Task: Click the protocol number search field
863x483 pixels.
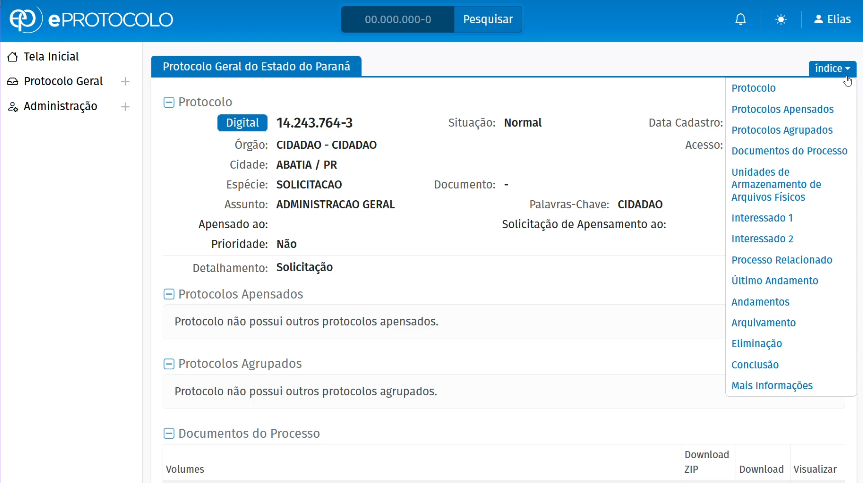Action: coord(398,20)
